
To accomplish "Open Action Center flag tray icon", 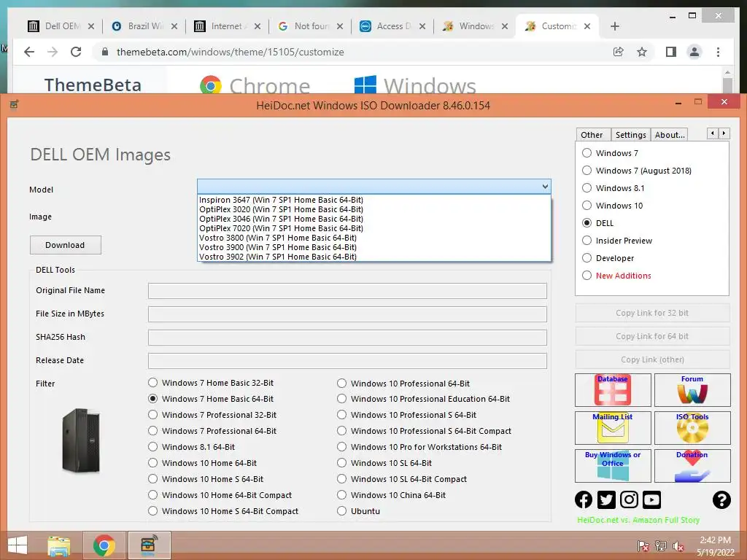I will 643,546.
